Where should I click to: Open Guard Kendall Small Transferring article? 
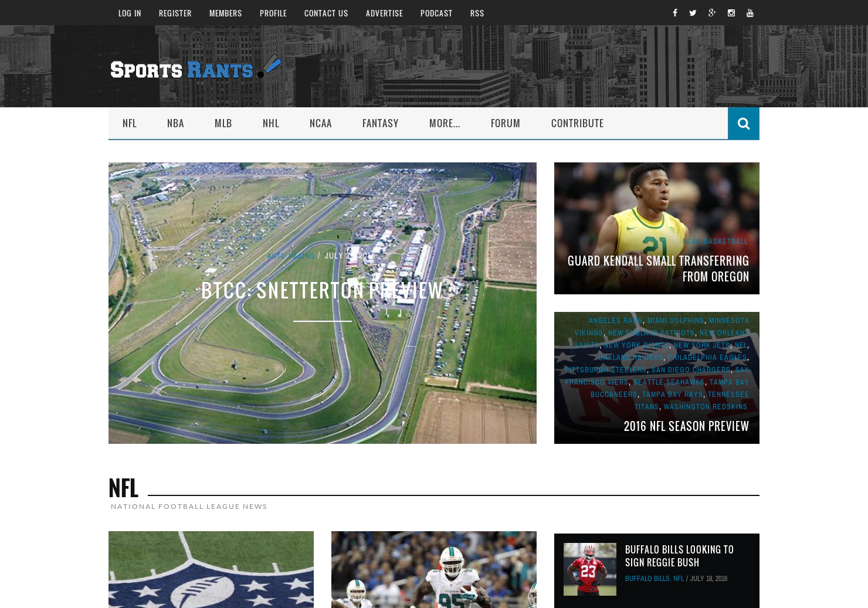click(x=658, y=269)
